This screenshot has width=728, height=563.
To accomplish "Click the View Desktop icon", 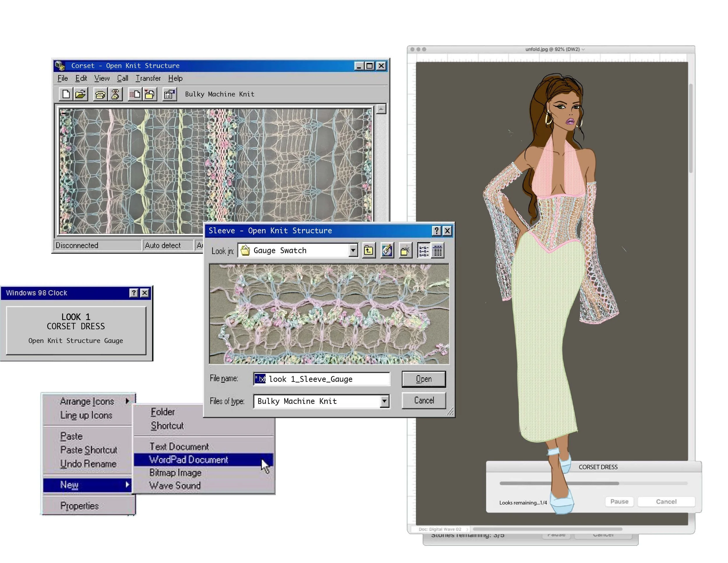I will [387, 251].
